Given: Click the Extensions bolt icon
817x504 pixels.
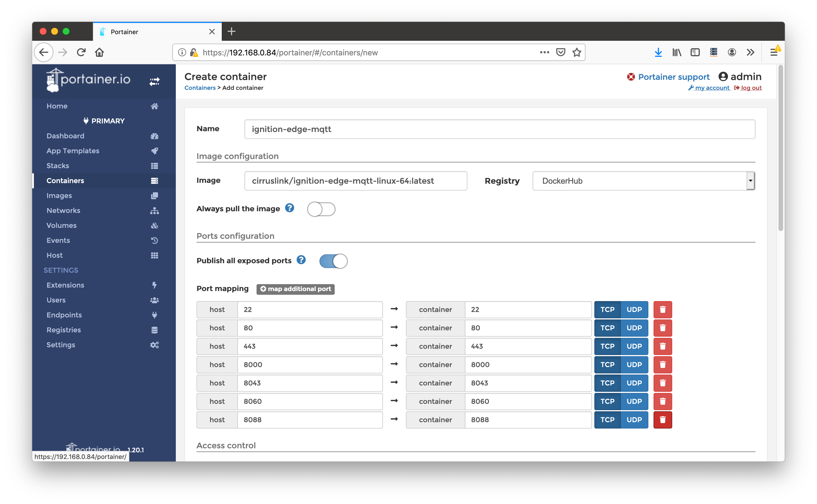Looking at the screenshot, I should (154, 285).
